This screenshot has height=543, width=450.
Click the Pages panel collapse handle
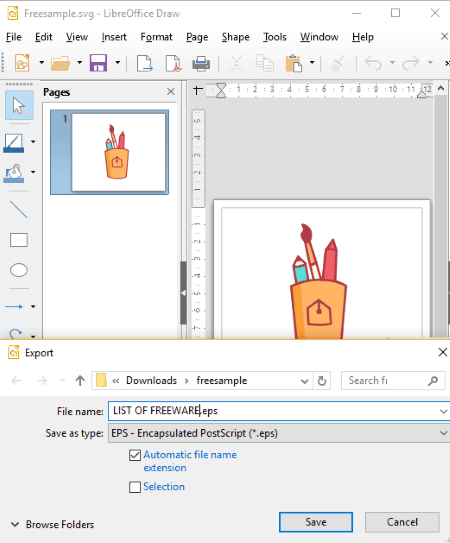click(x=184, y=293)
